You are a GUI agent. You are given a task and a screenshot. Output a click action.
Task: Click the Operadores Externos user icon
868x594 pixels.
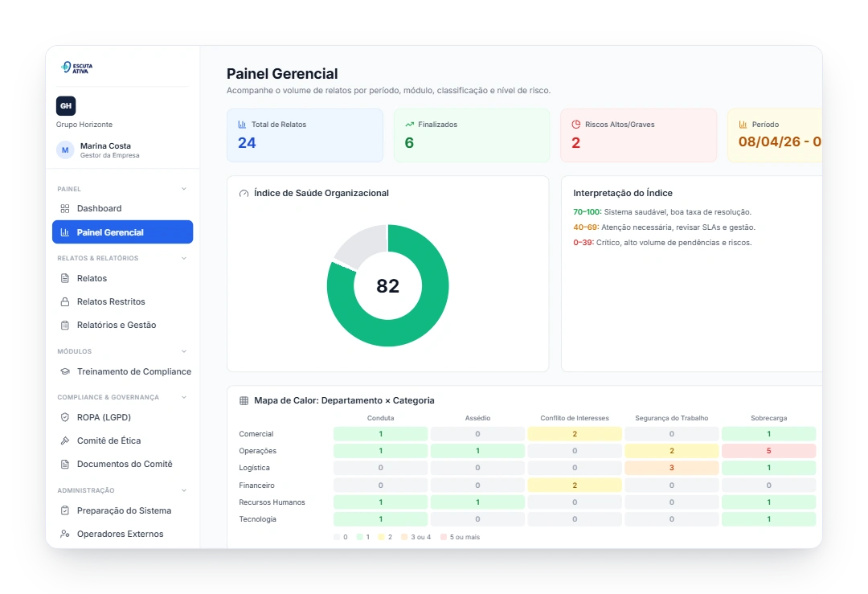tap(65, 534)
